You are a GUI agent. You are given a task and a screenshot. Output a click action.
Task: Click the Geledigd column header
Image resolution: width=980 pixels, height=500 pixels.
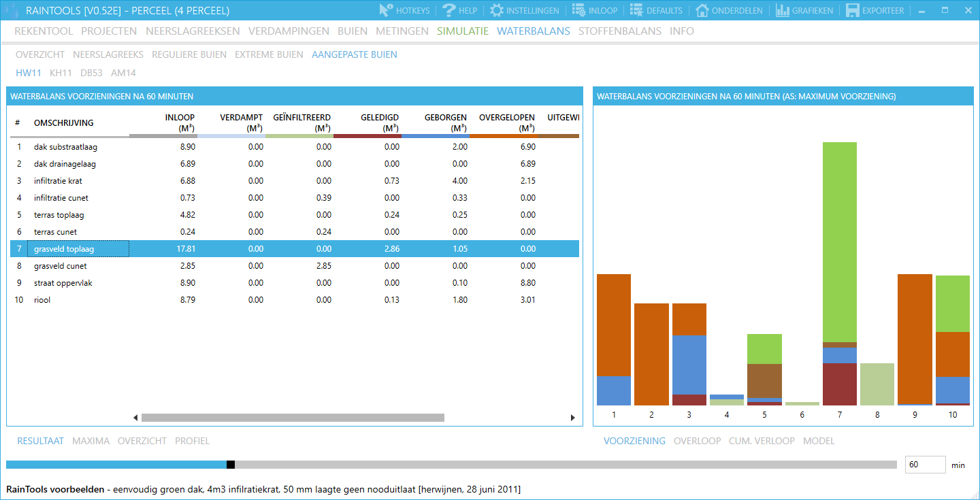click(x=367, y=122)
